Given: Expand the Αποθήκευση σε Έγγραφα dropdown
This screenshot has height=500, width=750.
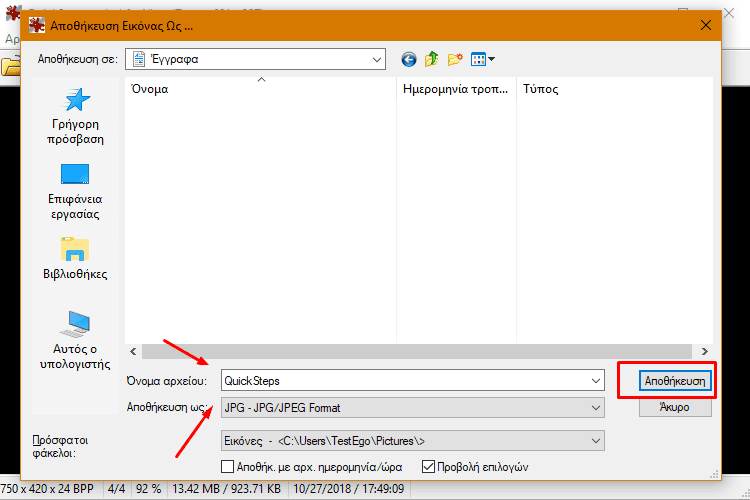Looking at the screenshot, I should 377,59.
